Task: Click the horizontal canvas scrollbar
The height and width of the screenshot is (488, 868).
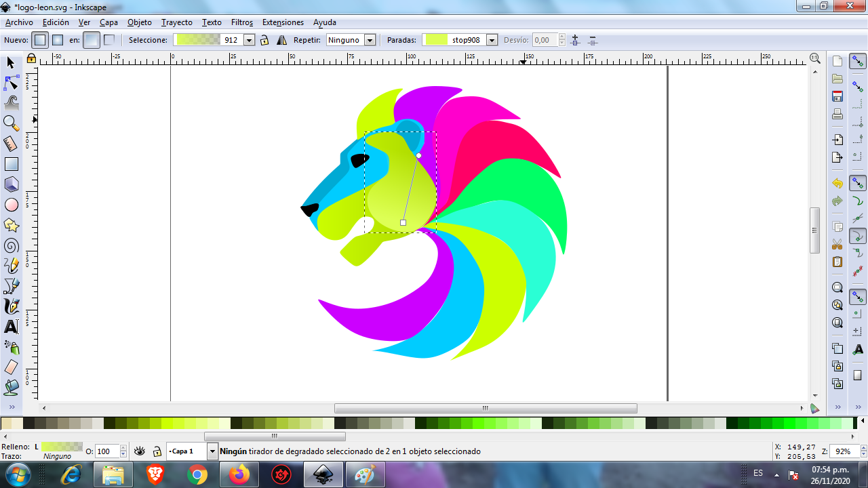Action: coord(486,408)
